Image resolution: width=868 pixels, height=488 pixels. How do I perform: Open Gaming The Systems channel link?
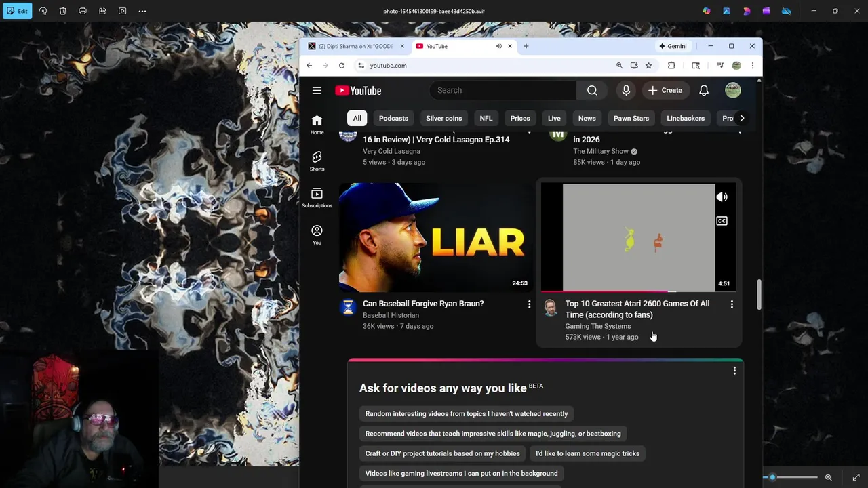point(598,326)
